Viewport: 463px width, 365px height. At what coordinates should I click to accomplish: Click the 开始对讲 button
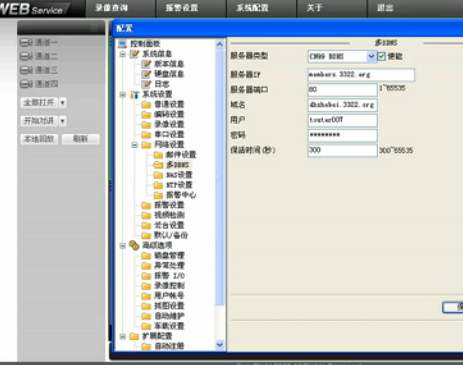point(39,121)
